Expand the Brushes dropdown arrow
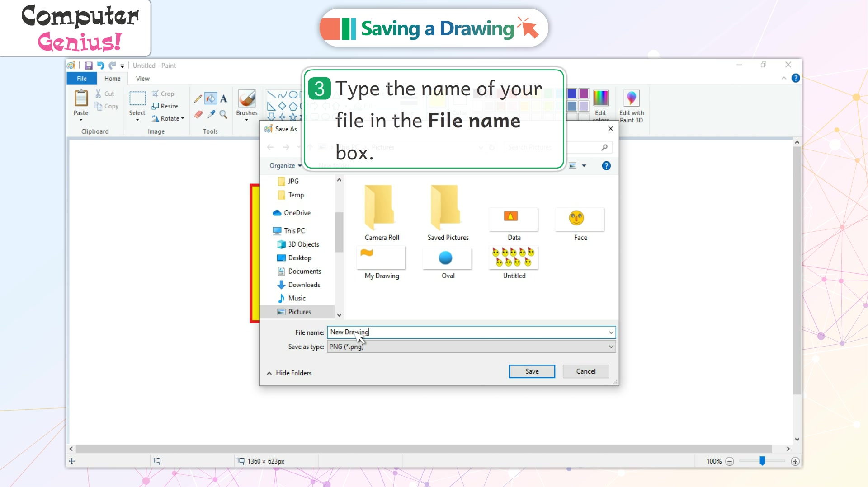The height and width of the screenshot is (487, 868). coord(247,120)
